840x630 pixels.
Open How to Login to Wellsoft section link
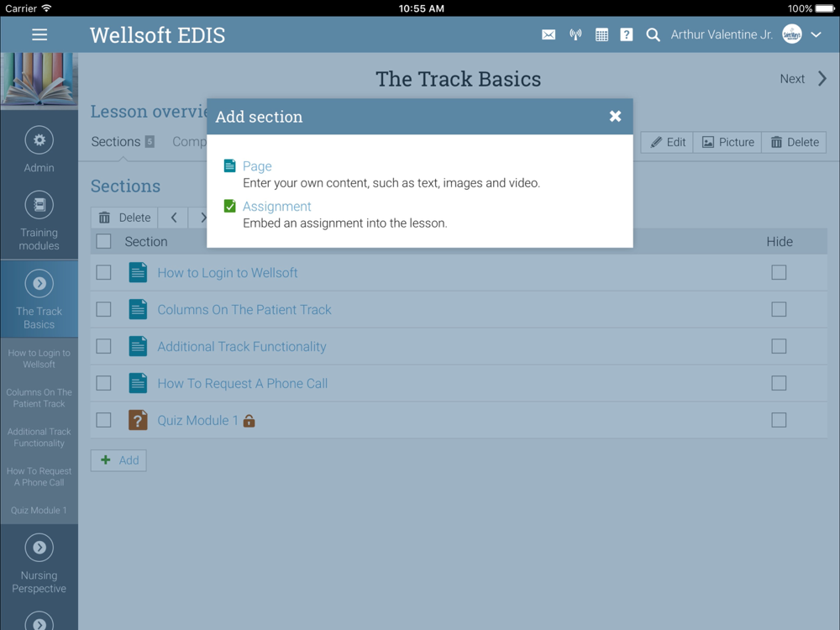click(x=227, y=273)
